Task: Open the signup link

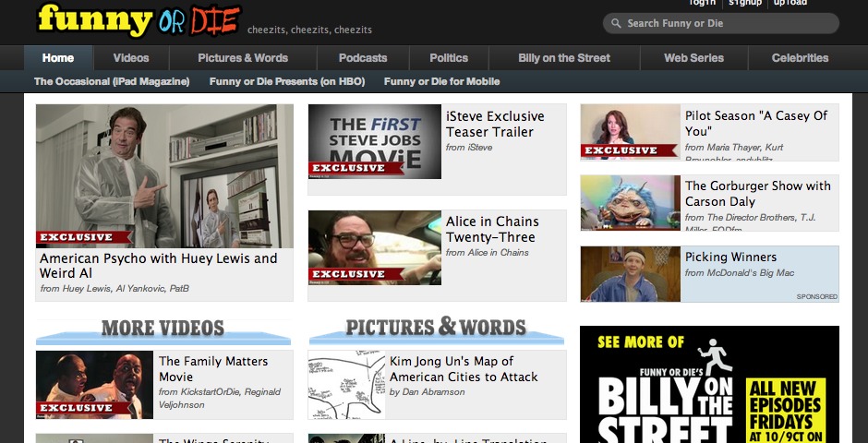Action: (745, 3)
